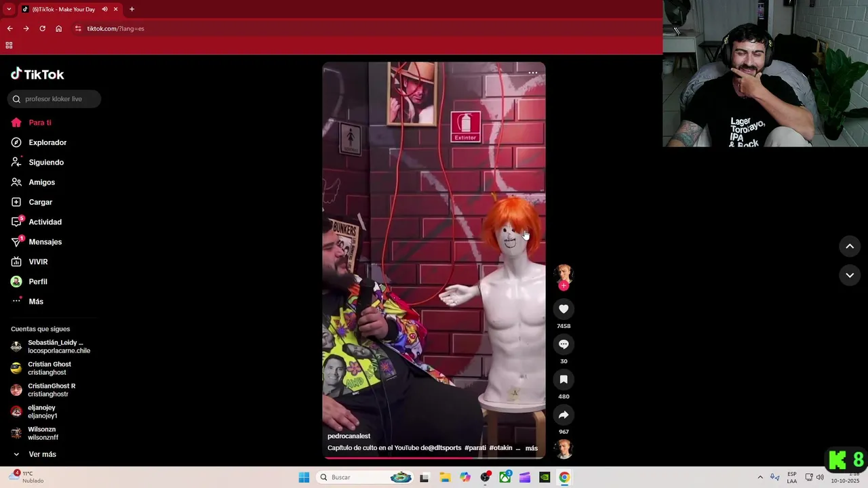Expand caption with 'más' link
Screen dimensions: 868x488
pos(532,448)
